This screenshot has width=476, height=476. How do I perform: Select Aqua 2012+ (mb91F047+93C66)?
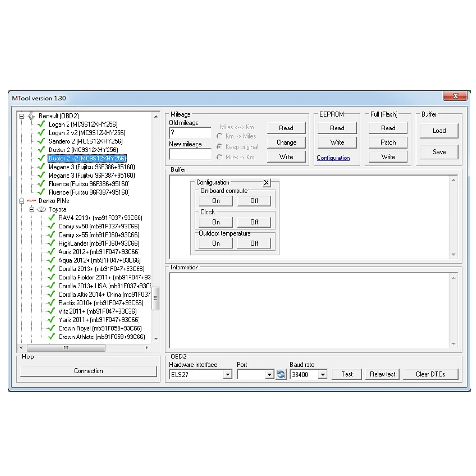(x=99, y=260)
